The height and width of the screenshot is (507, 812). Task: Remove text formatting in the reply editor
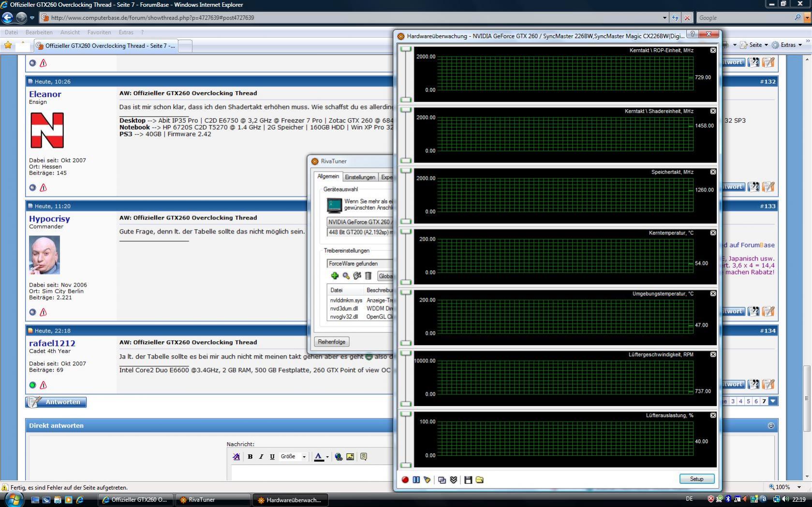(236, 456)
